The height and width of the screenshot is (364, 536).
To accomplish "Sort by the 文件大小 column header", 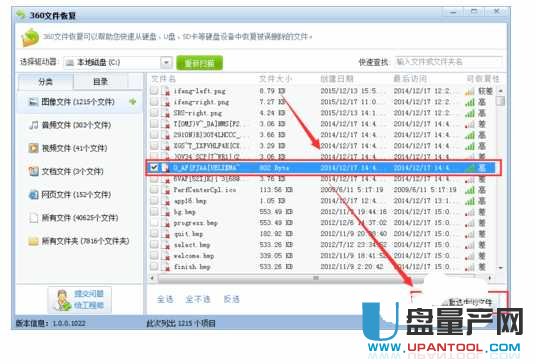I will click(x=275, y=79).
